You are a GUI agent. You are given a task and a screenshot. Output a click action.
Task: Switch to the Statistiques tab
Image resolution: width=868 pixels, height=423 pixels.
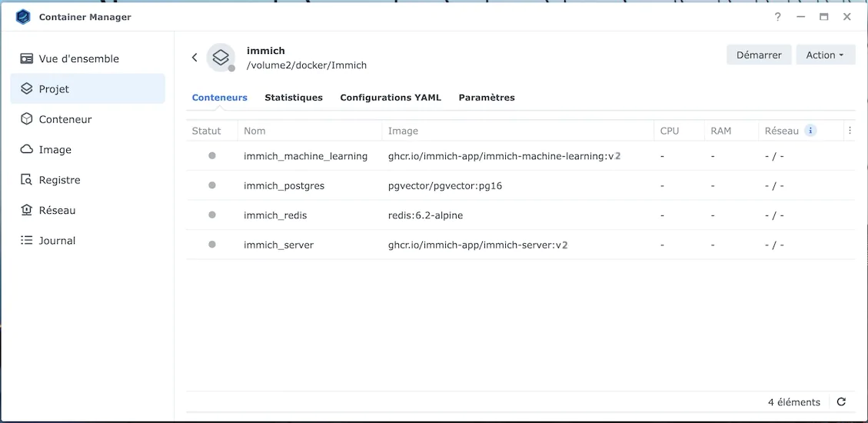point(294,98)
